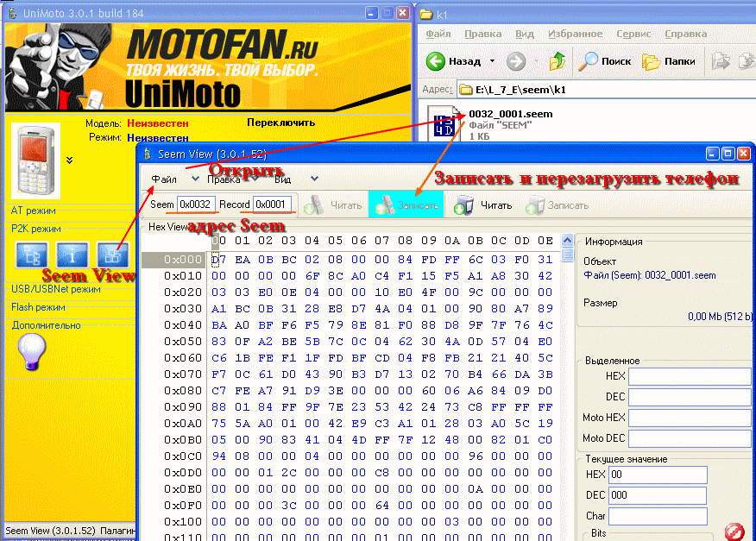Click the object text Файл (Seem): 0032_0001.seem
756x541 pixels.
tap(650, 275)
